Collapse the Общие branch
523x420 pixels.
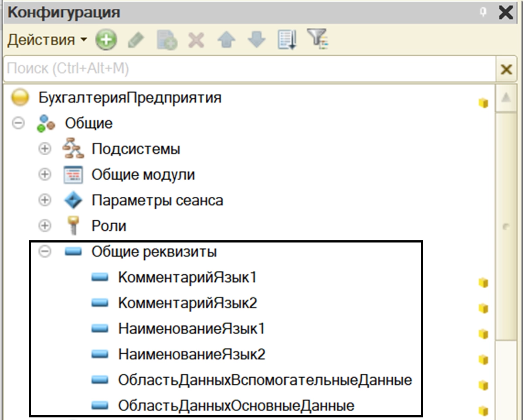(x=18, y=123)
